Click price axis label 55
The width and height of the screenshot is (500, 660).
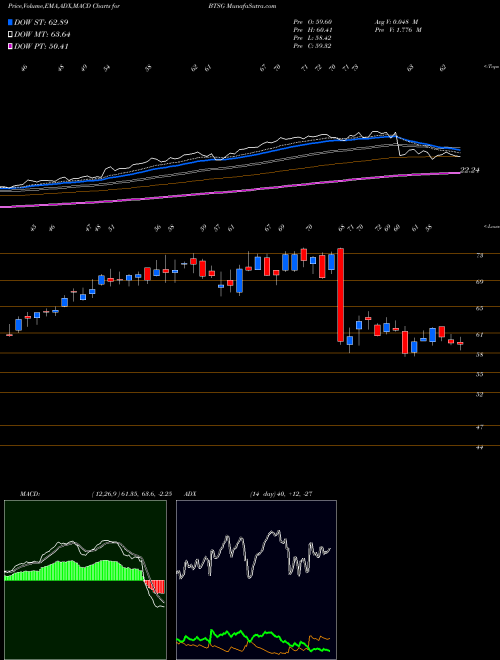[x=480, y=374]
